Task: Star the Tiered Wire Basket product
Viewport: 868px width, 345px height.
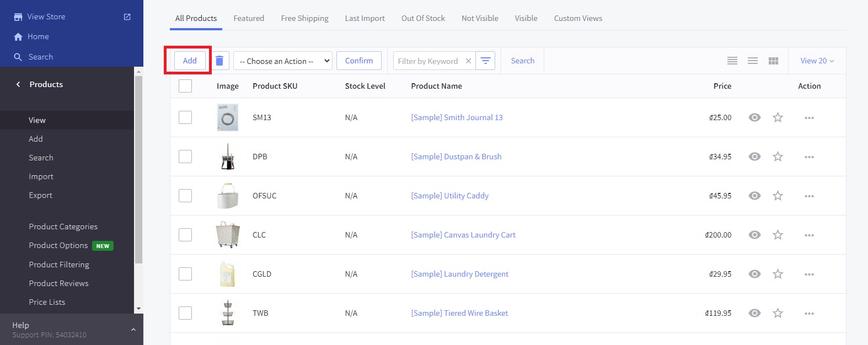Action: point(778,313)
